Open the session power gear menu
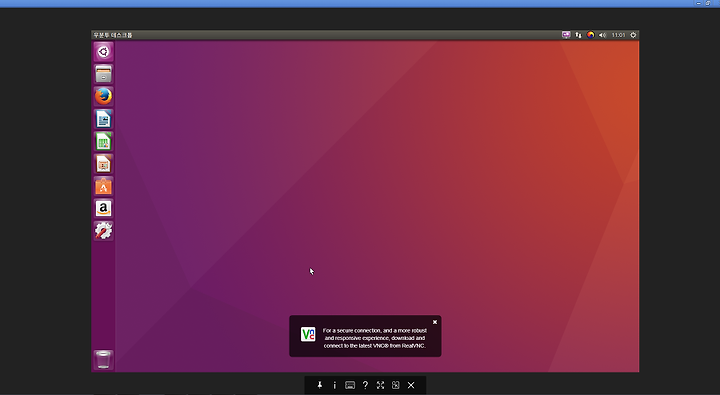Screen dimensions: 720x395 pyautogui.click(x=633, y=35)
